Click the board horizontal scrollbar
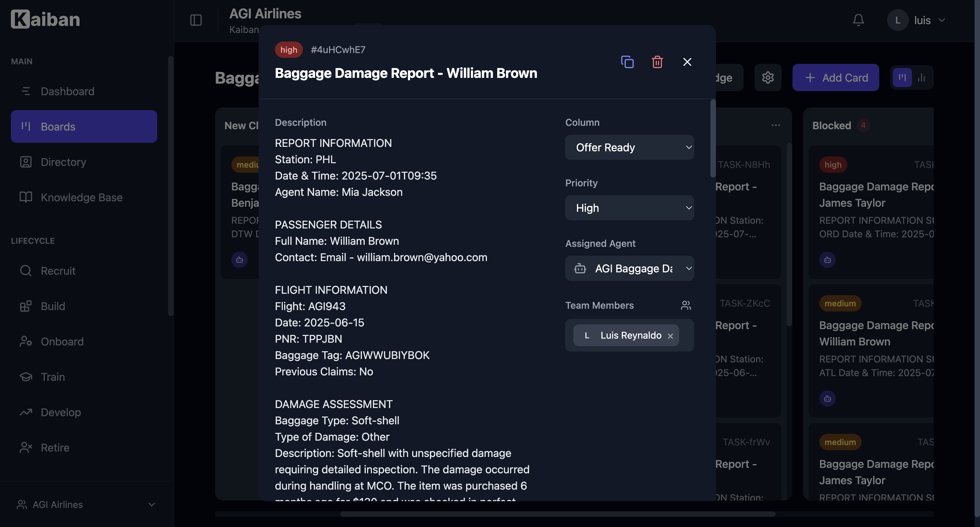This screenshot has width=980, height=527. pos(557,514)
